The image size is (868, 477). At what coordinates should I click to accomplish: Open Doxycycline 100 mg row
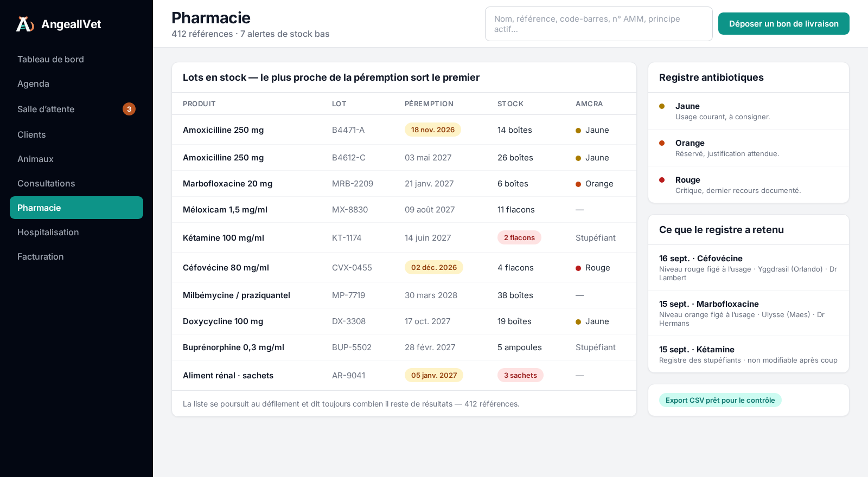click(404, 321)
